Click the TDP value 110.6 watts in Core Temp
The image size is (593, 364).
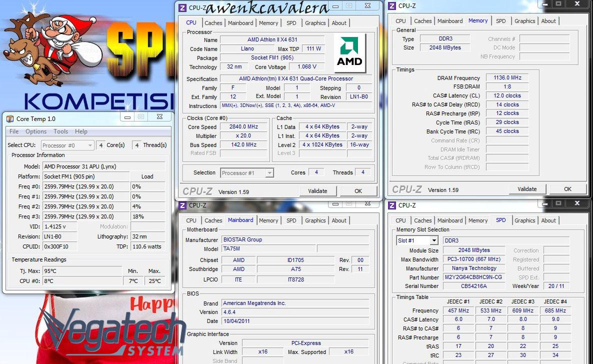[x=147, y=246]
